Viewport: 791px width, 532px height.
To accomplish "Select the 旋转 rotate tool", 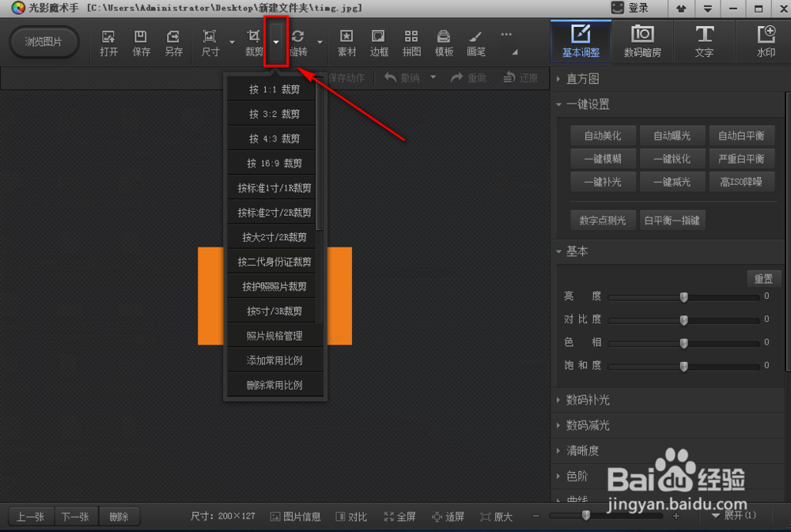I will point(298,43).
